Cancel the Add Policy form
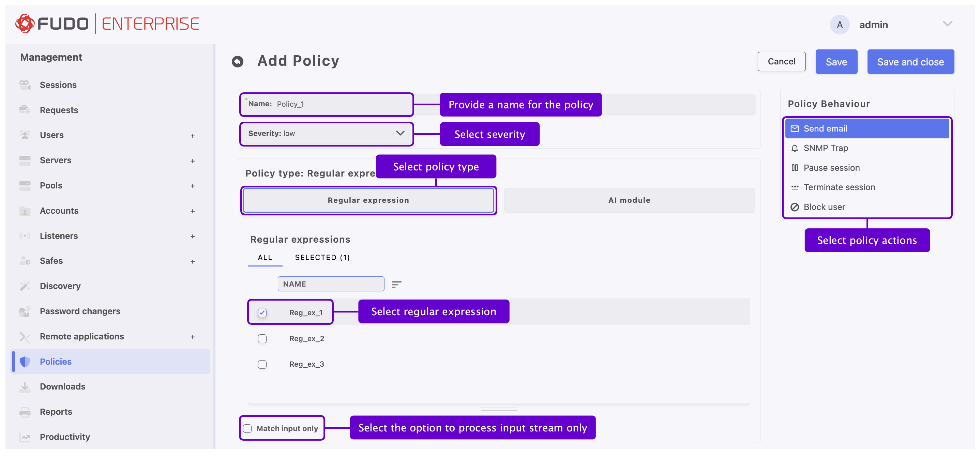The height and width of the screenshot is (457, 980). [781, 61]
